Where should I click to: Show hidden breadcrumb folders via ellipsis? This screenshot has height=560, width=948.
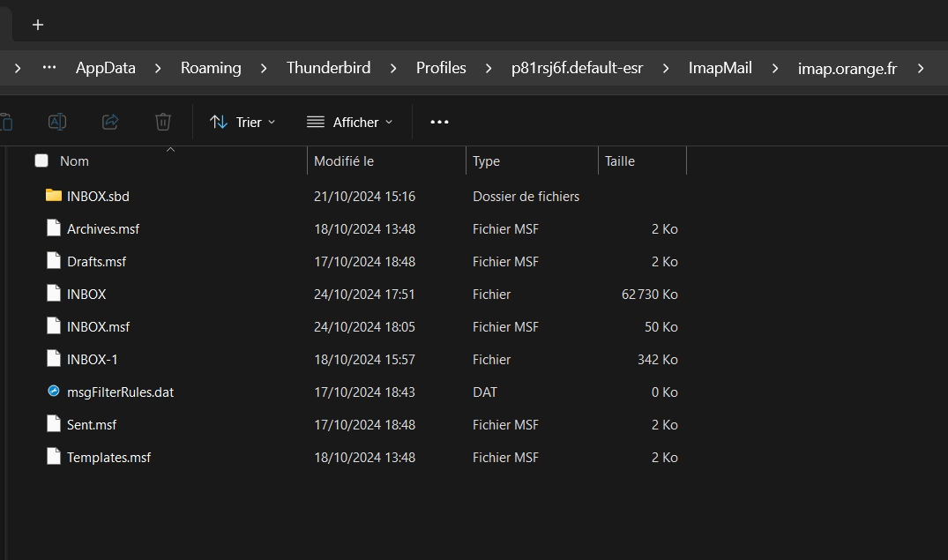pyautogui.click(x=49, y=68)
